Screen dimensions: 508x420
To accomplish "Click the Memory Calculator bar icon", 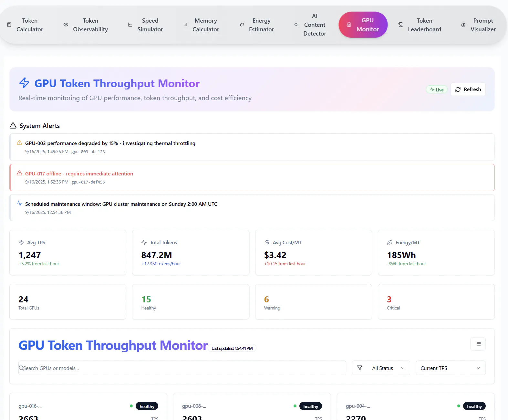I will coord(185,25).
